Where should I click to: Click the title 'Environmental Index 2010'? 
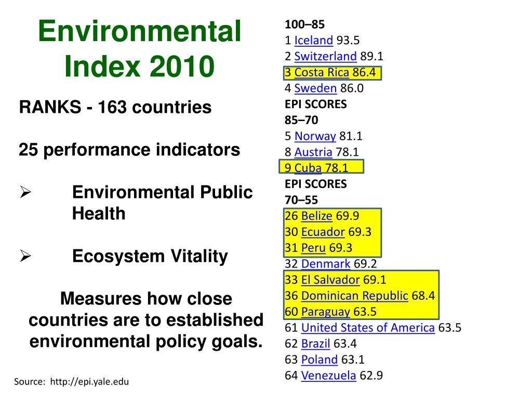click(x=139, y=48)
